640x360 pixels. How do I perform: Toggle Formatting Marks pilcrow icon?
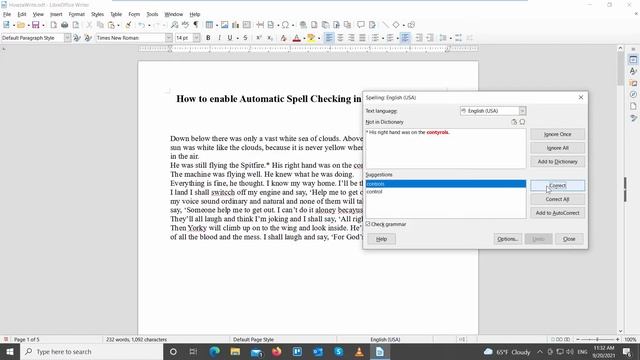[196, 25]
